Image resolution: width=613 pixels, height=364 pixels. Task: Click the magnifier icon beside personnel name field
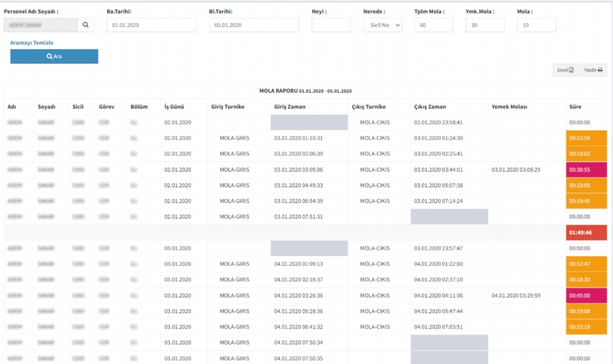coord(86,25)
